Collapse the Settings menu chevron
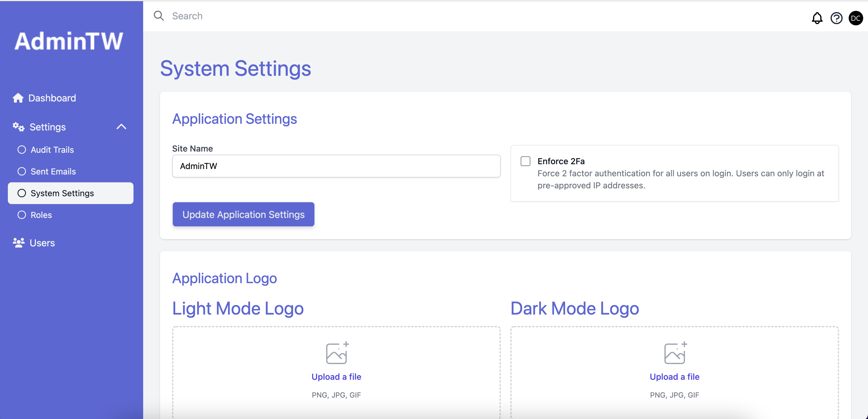868x419 pixels. [x=121, y=127]
